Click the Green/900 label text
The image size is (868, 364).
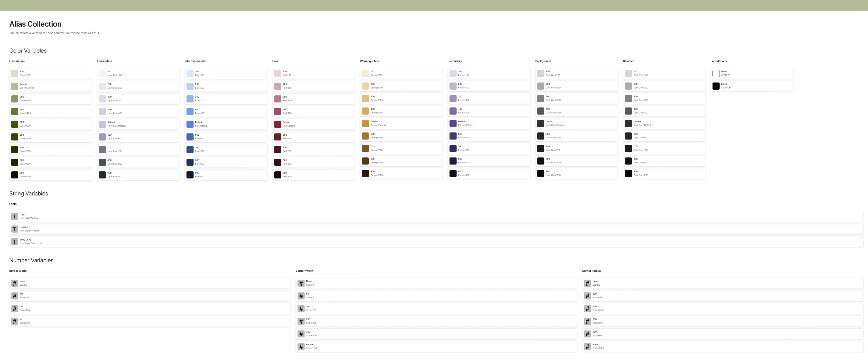point(25,177)
